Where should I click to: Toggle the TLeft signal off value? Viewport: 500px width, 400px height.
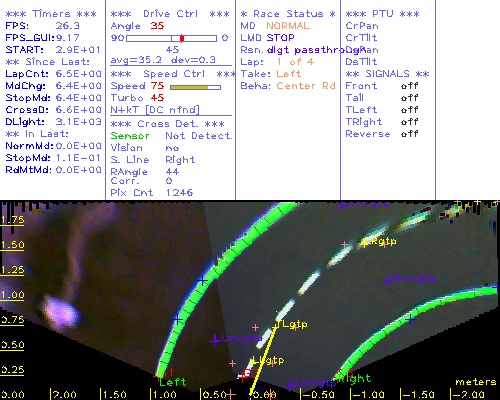409,110
